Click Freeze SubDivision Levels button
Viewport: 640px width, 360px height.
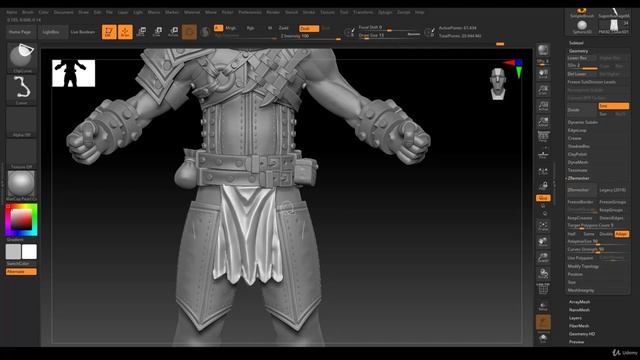(x=591, y=82)
